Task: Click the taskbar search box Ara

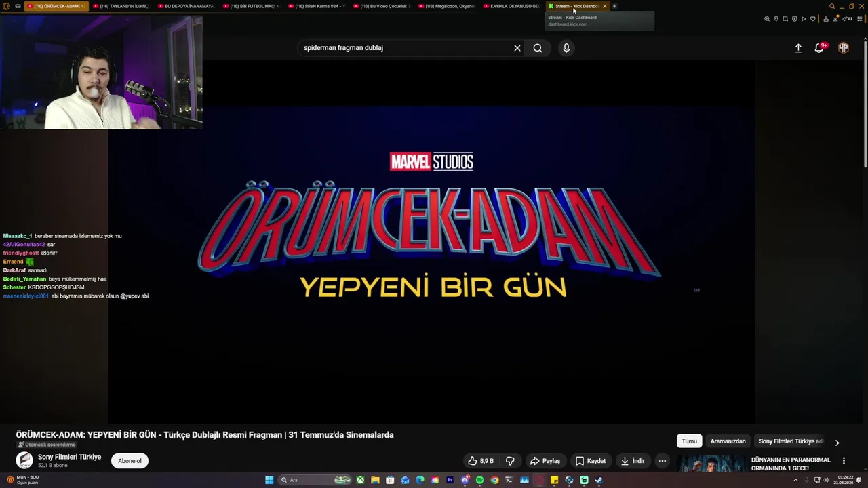Action: point(315,480)
